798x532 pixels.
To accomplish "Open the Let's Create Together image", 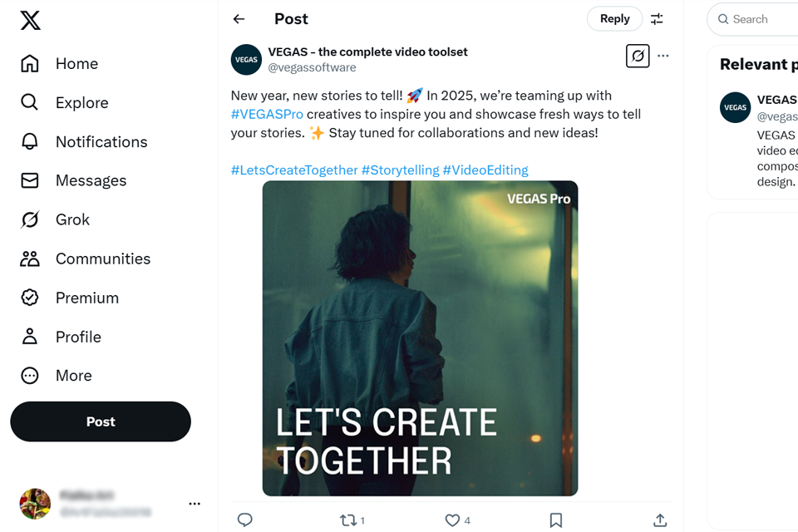I will coord(420,338).
